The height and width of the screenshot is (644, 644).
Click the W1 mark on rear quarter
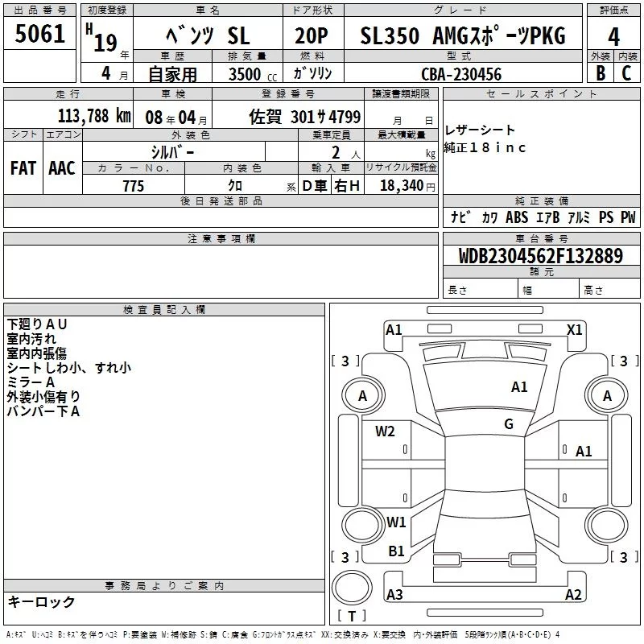click(396, 522)
